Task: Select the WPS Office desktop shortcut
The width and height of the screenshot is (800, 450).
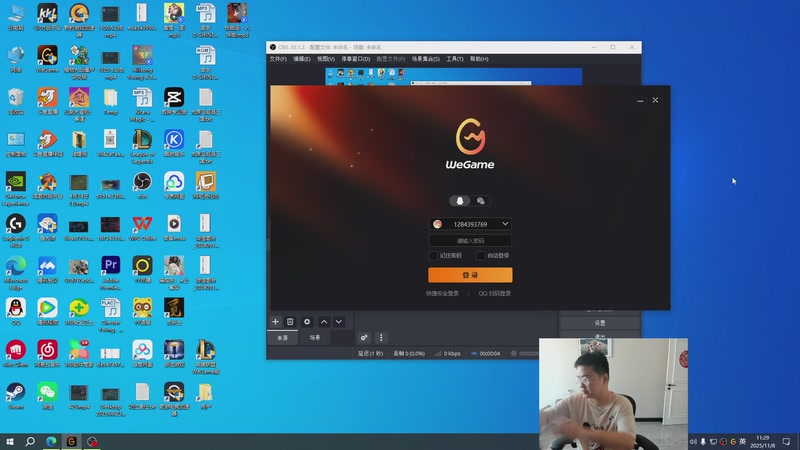Action: pyautogui.click(x=142, y=228)
